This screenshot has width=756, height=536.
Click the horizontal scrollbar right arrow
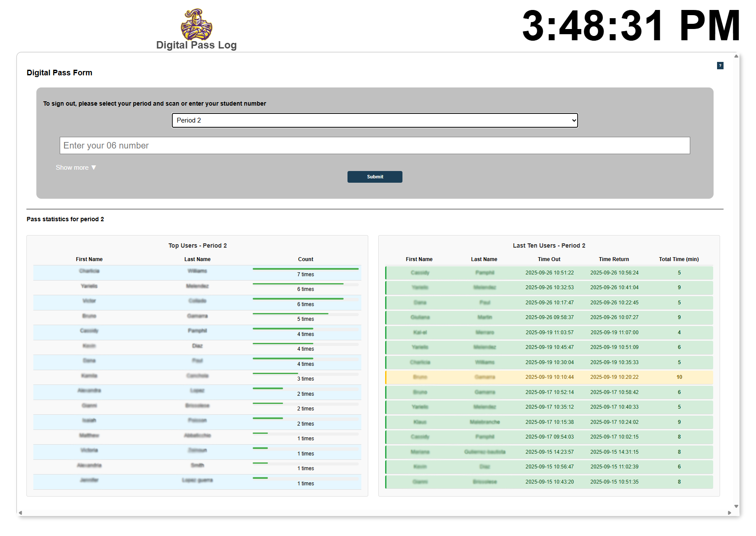[x=730, y=513]
